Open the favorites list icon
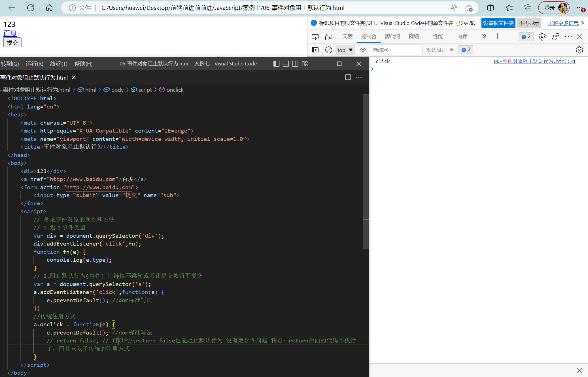The height and width of the screenshot is (377, 588). [x=509, y=8]
